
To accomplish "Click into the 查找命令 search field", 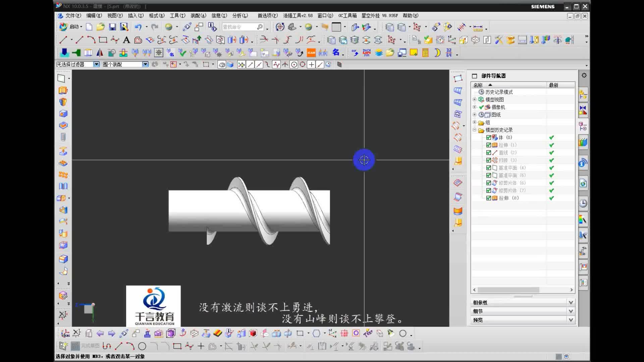I will click(x=242, y=27).
